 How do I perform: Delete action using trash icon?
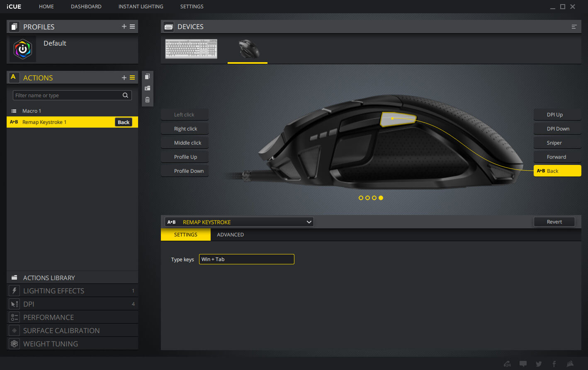tap(147, 100)
